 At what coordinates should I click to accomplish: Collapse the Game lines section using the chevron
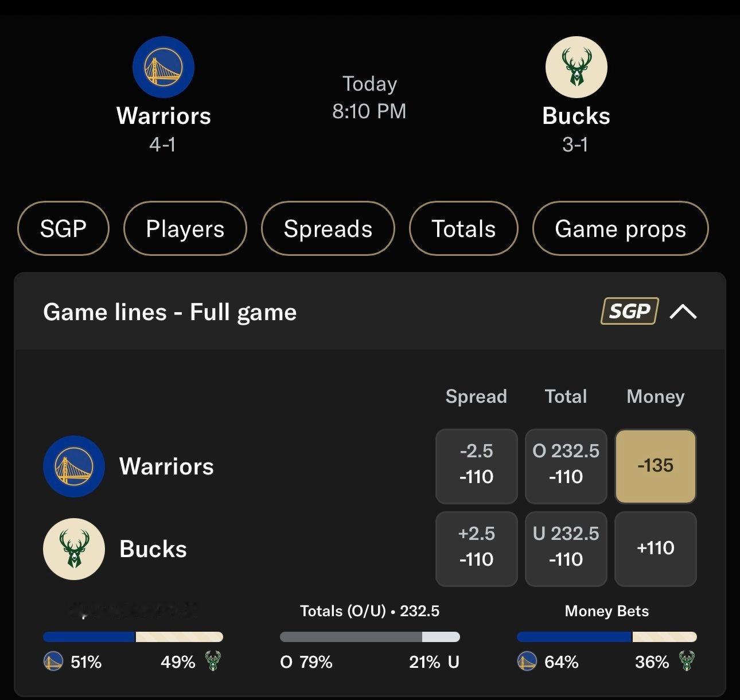pos(683,312)
